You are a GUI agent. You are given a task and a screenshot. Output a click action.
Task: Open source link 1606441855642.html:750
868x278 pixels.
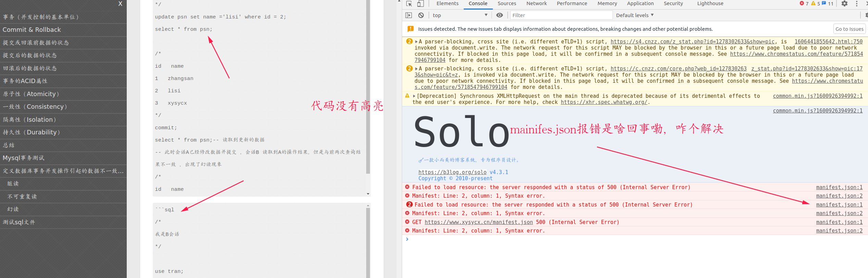point(828,42)
